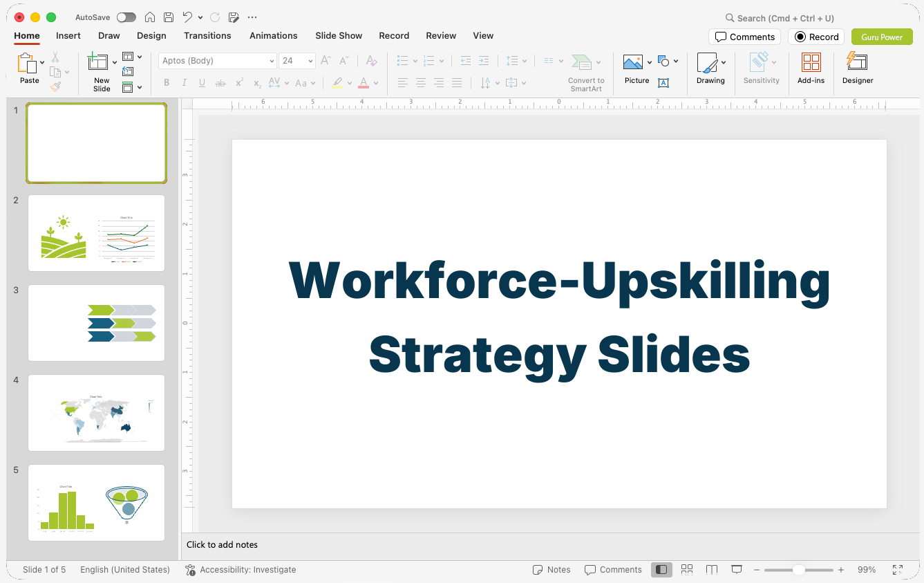The height and width of the screenshot is (583, 924).
Task: Click the Comments button at top right
Action: (744, 37)
